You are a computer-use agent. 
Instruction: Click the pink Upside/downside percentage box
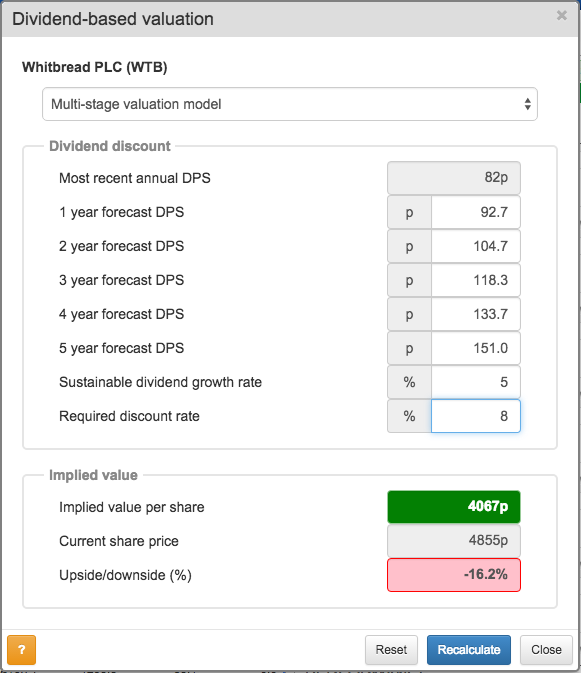[x=454, y=575]
